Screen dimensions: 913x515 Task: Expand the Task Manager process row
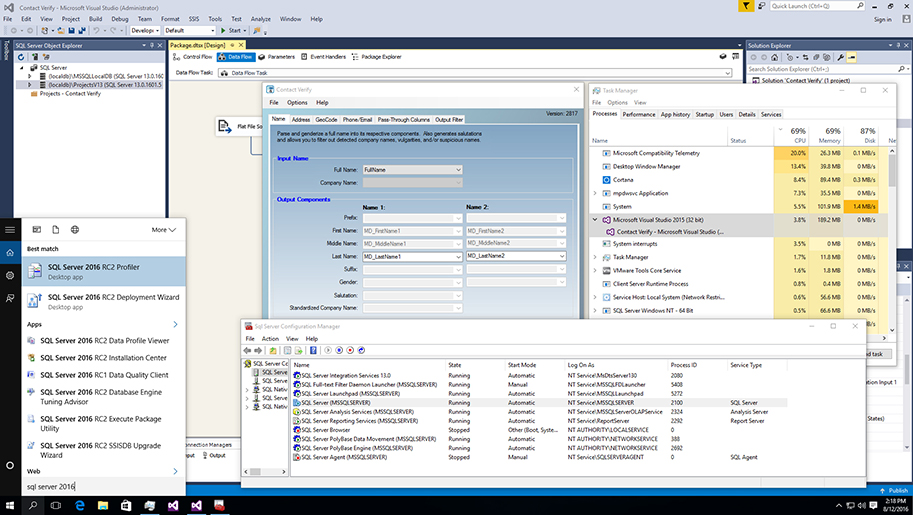click(595, 258)
